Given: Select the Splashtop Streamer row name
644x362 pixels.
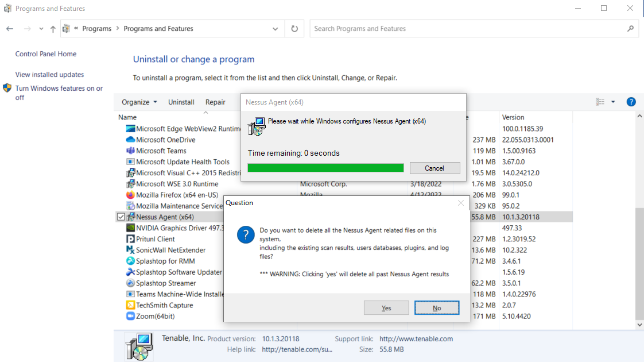Looking at the screenshot, I should (x=166, y=283).
